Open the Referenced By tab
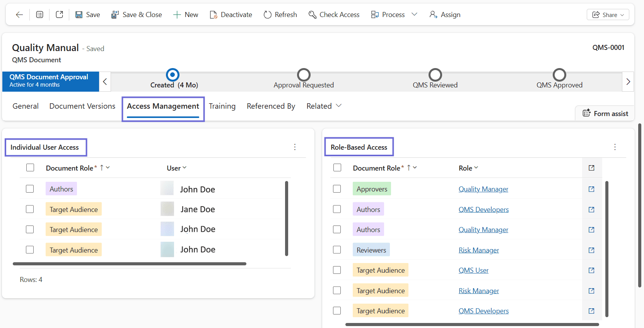 pyautogui.click(x=271, y=106)
